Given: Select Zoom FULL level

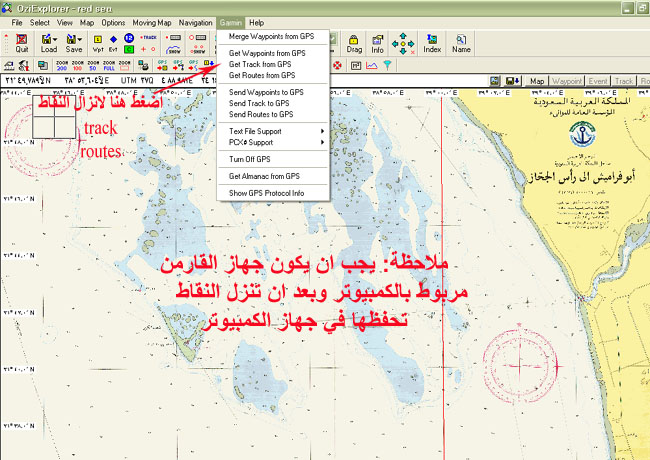Looking at the screenshot, I should point(109,65).
